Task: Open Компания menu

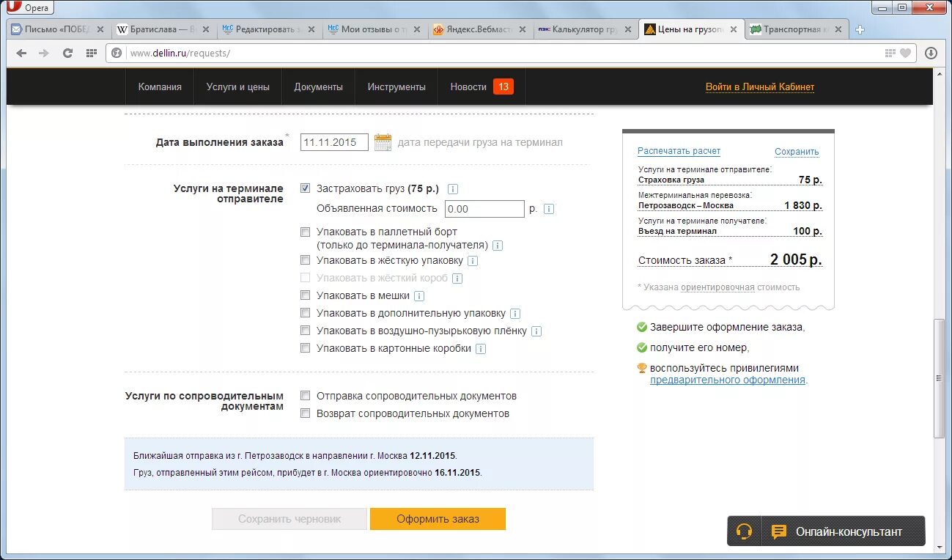Action: [x=160, y=86]
